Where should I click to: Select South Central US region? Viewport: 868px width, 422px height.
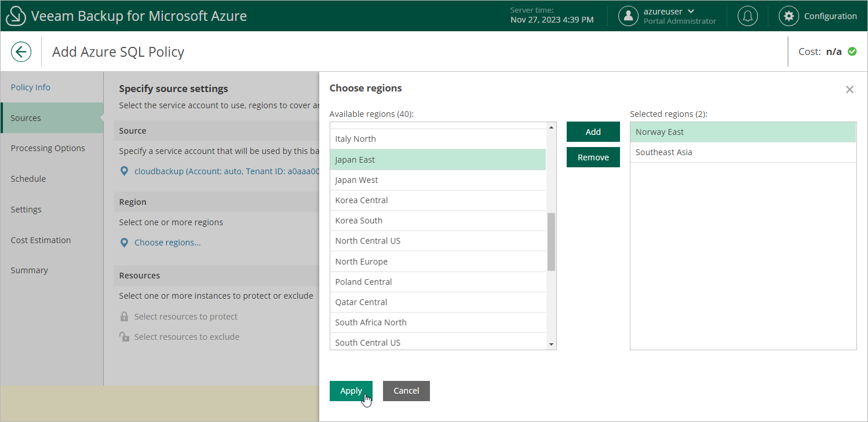click(438, 342)
